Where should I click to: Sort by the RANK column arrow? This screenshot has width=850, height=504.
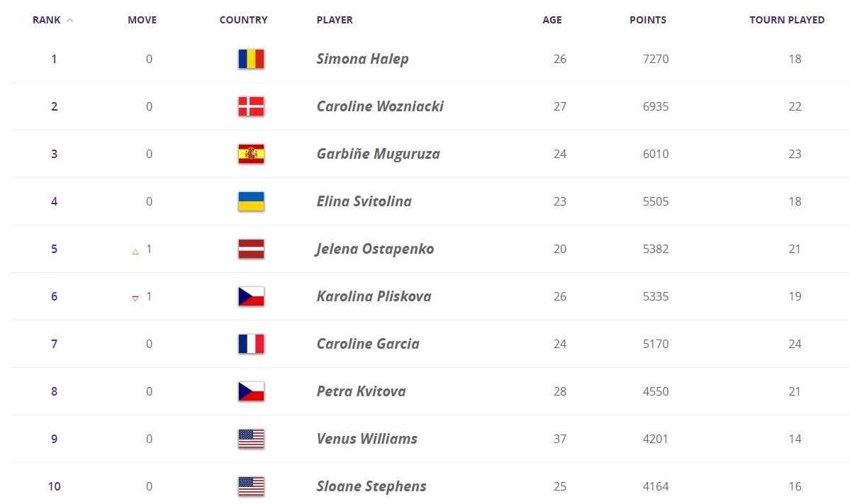[x=69, y=21]
